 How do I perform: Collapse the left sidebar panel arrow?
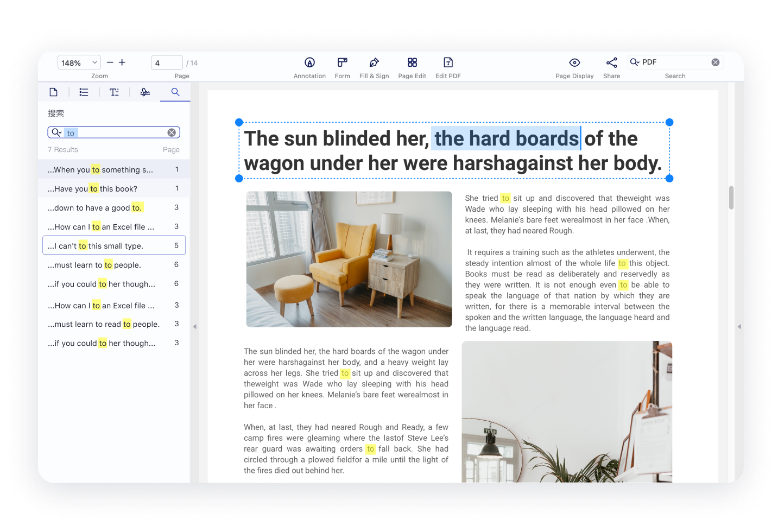[194, 327]
